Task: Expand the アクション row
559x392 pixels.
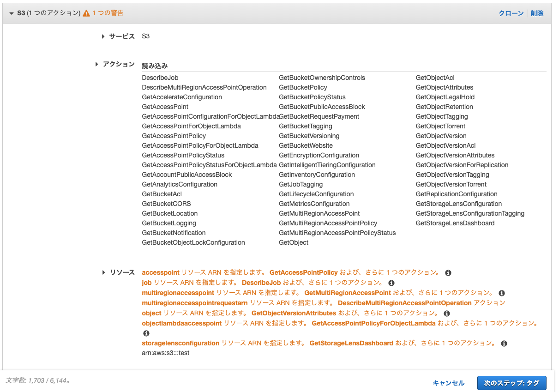Action: (97, 64)
